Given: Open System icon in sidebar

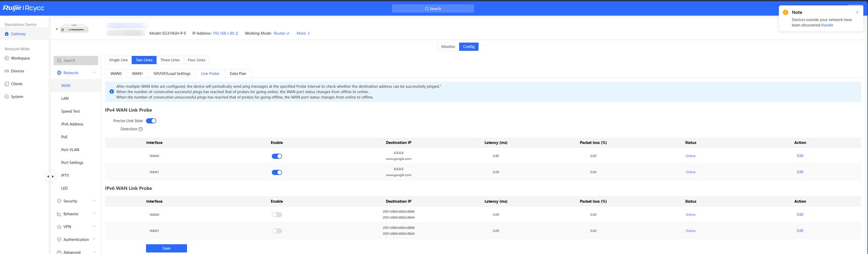Looking at the screenshot, I should tap(7, 97).
